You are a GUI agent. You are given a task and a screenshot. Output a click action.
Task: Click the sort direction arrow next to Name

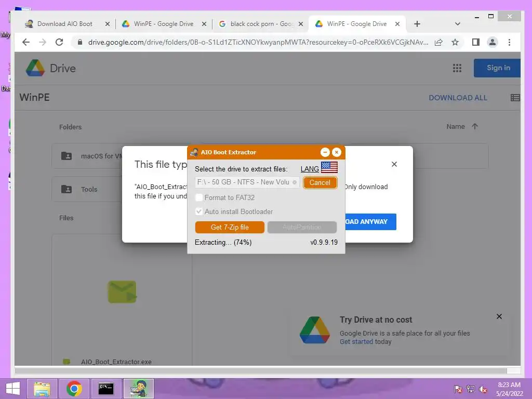click(475, 127)
